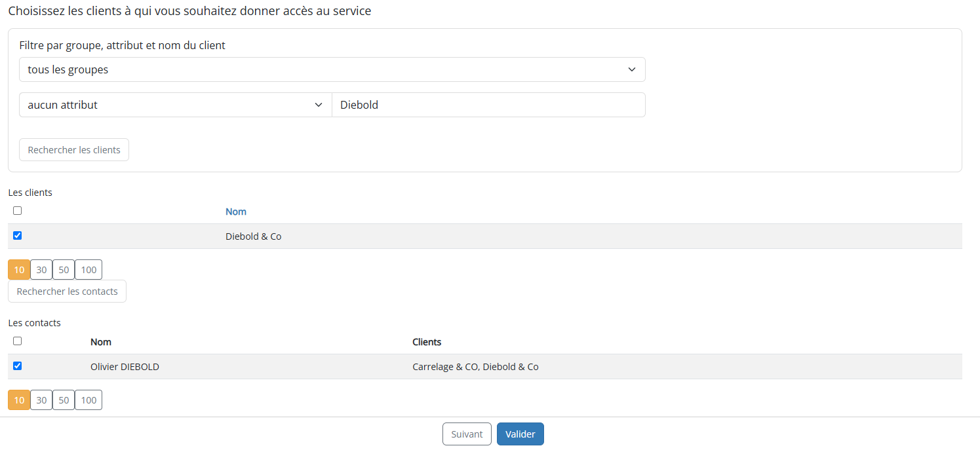
Task: Open the 'tous les groupes' group dropdown
Action: 332,69
